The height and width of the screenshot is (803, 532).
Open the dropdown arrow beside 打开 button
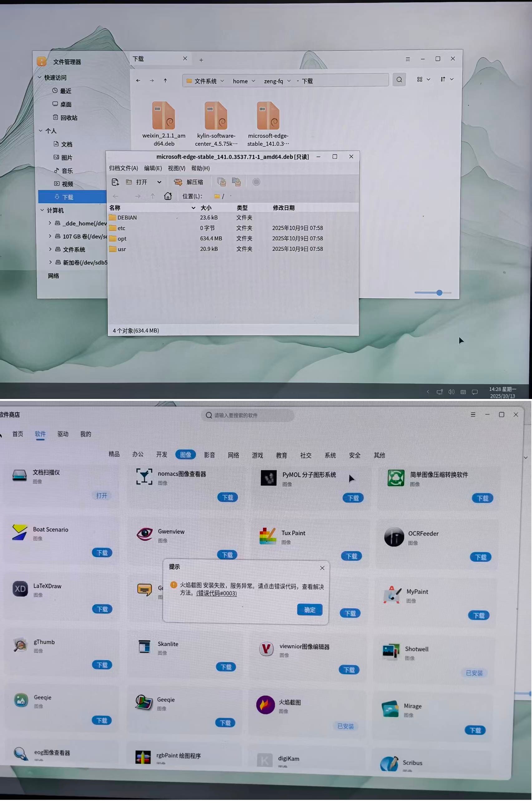pyautogui.click(x=159, y=182)
